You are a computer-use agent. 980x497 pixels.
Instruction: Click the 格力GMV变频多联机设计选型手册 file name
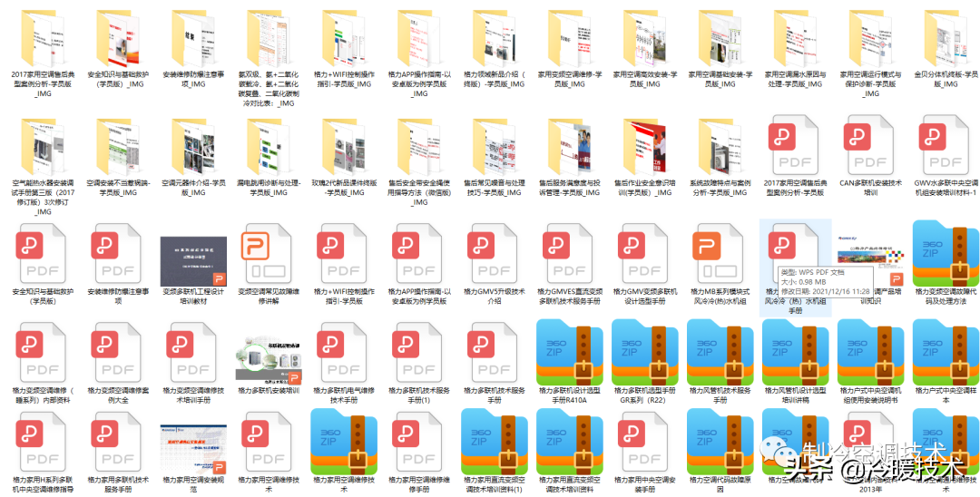coord(645,296)
